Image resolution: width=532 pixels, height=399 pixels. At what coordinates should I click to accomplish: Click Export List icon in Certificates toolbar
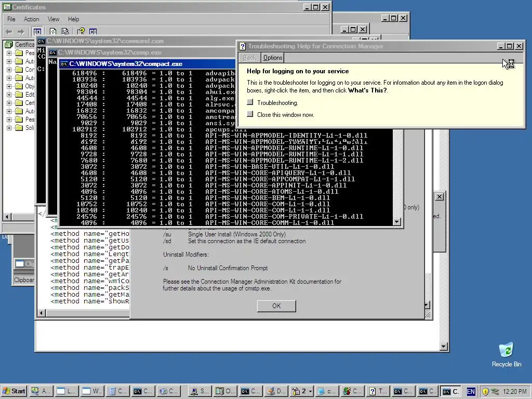point(65,32)
